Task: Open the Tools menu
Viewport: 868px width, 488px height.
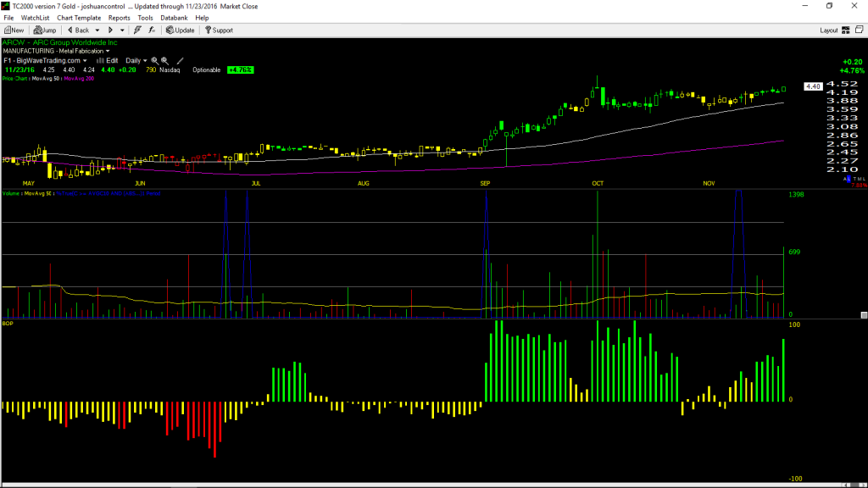Action: click(x=145, y=18)
